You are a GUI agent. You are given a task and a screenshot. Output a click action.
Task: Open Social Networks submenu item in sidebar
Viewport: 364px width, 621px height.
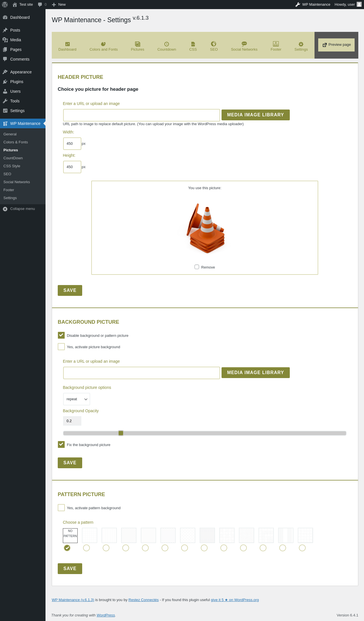(16, 182)
